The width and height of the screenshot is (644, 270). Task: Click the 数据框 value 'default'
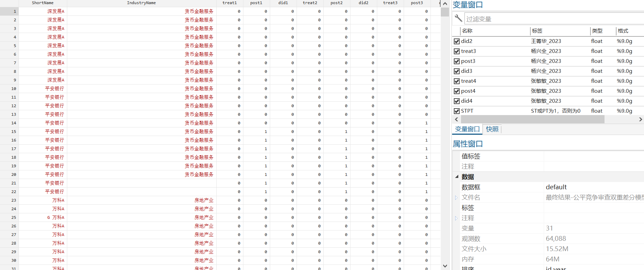point(556,187)
